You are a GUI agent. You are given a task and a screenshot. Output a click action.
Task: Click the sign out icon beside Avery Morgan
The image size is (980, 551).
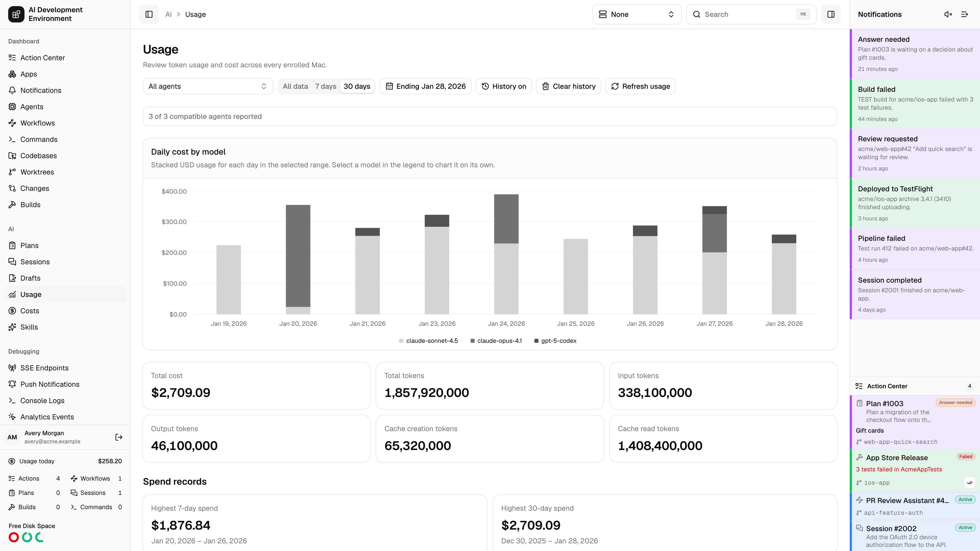pyautogui.click(x=119, y=437)
